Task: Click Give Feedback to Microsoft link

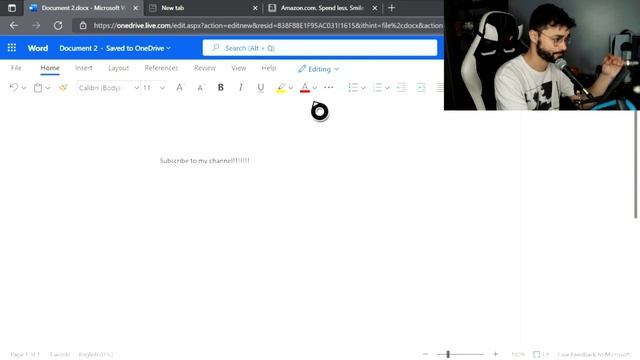Action: (x=593, y=354)
